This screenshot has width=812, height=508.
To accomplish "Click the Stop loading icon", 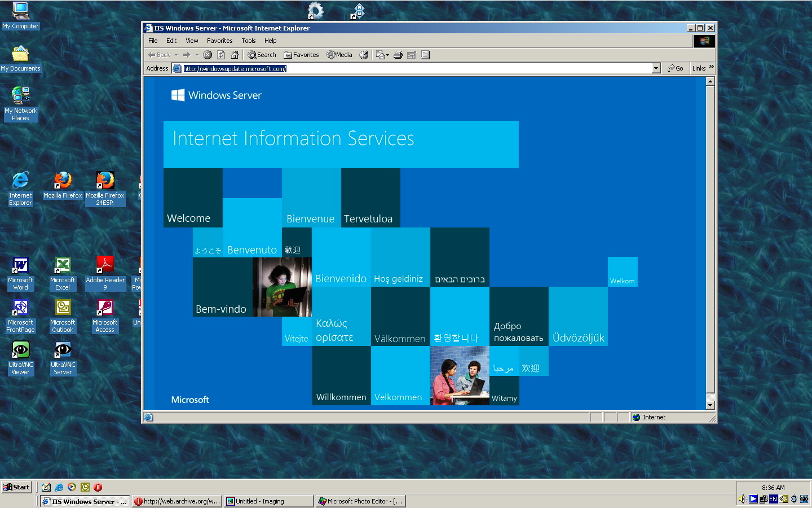I will tap(208, 55).
